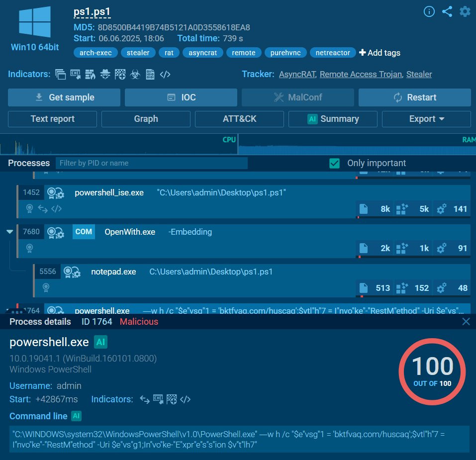Select the notepad.exe process row
Viewport: 476px width, 460px height.
tap(252, 280)
